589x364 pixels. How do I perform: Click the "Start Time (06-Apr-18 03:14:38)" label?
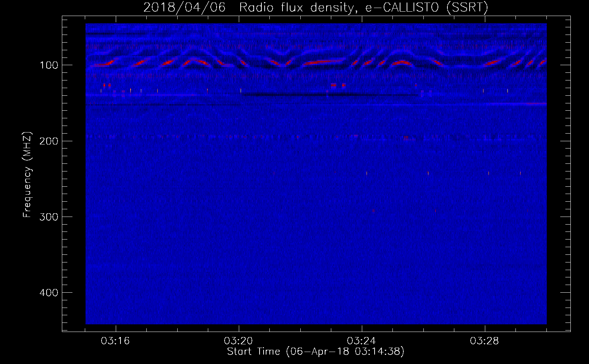(316, 352)
